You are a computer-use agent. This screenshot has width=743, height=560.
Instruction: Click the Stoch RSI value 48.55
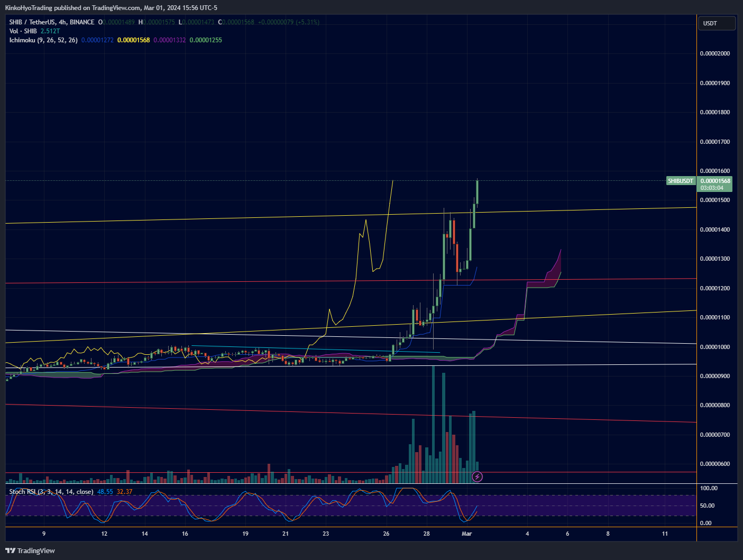(105, 492)
